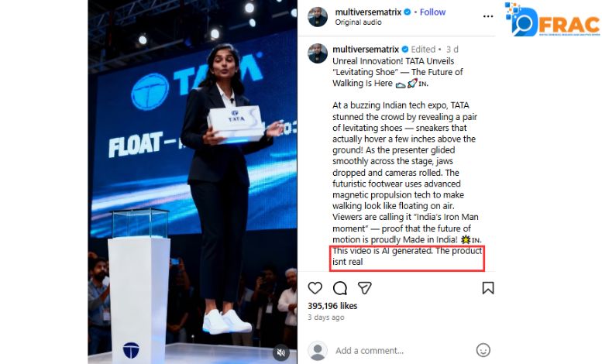The image size is (602, 364).
Task: Click the levitating shoe video
Action: [x=192, y=182]
